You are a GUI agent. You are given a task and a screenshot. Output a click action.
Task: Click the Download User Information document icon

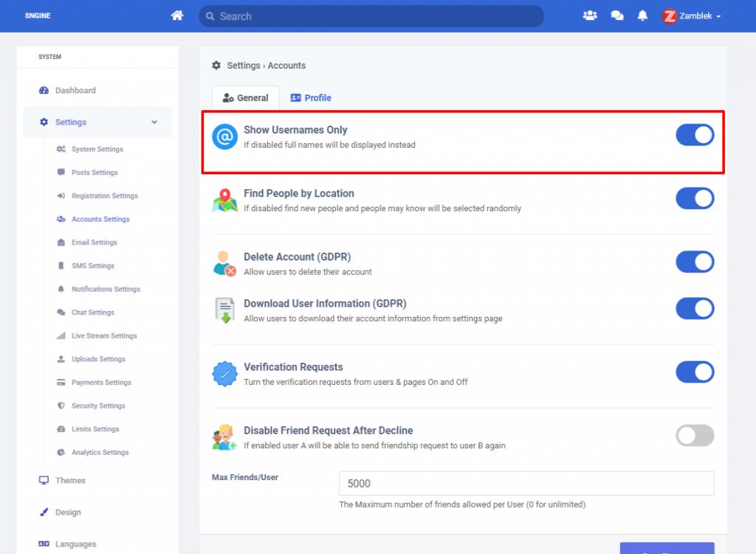[224, 310]
